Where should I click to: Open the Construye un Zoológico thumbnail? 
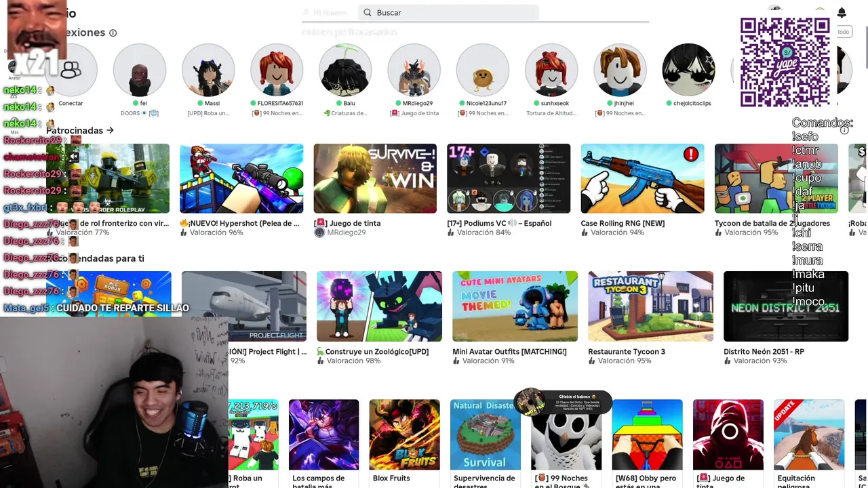pyautogui.click(x=379, y=306)
